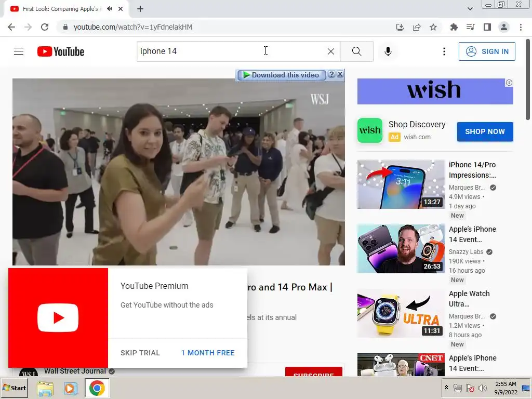The height and width of the screenshot is (399, 532).
Task: Click the install/download page icon in address bar
Action: 400,27
